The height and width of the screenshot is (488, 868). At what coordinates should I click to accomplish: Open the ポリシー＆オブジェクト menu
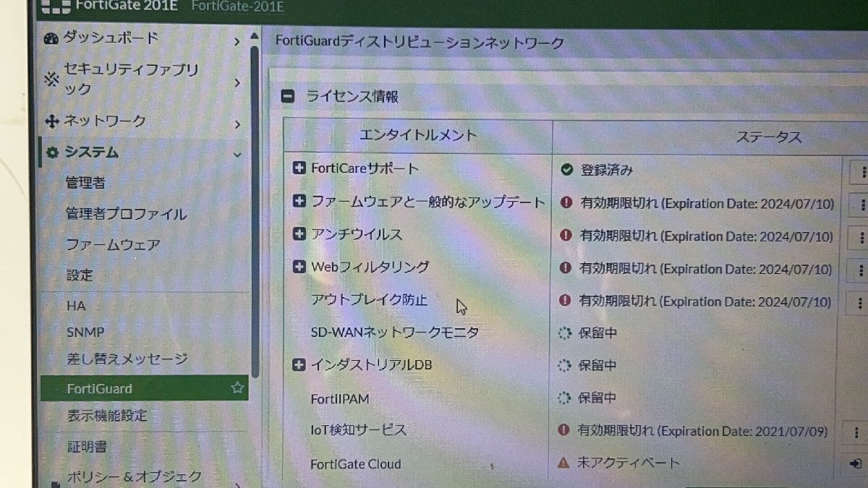pos(135,476)
